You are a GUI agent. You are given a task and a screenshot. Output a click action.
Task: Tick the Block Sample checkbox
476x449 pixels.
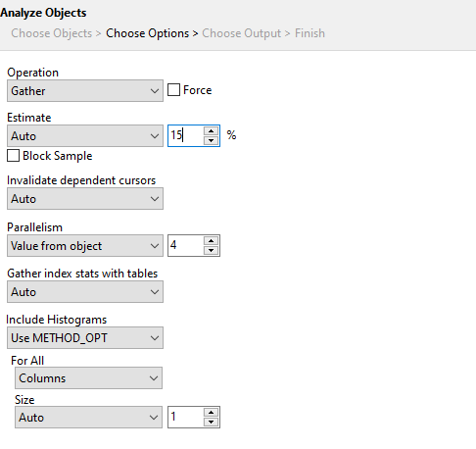[13, 156]
